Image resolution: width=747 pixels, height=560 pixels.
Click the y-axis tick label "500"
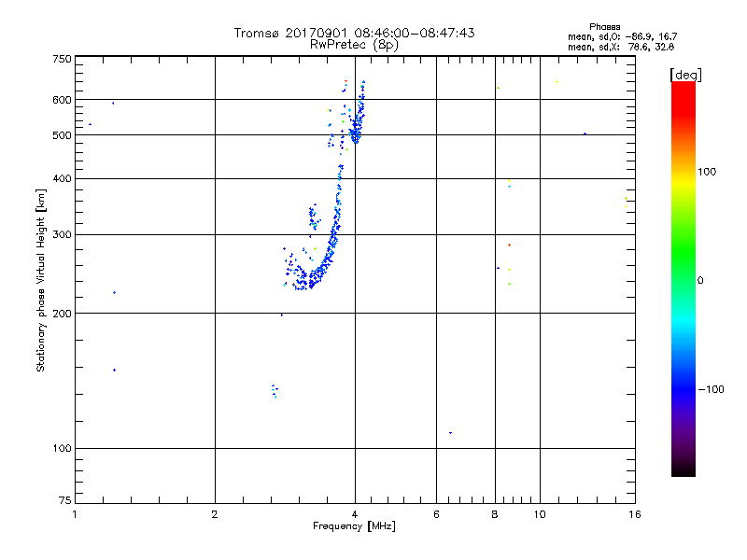[62, 135]
